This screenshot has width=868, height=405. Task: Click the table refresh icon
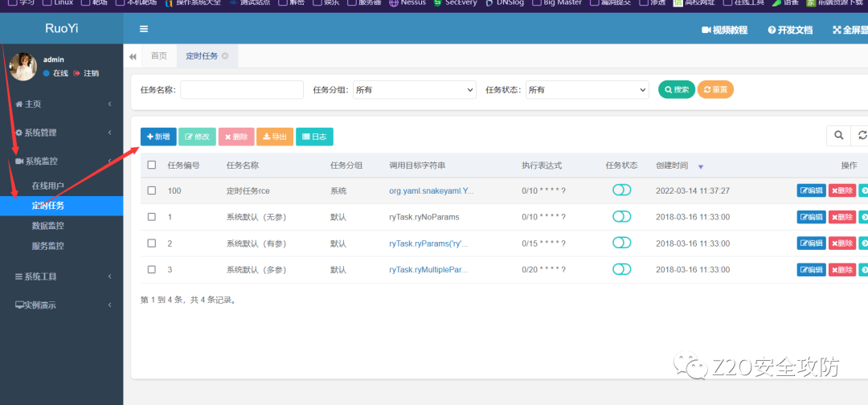(x=861, y=135)
